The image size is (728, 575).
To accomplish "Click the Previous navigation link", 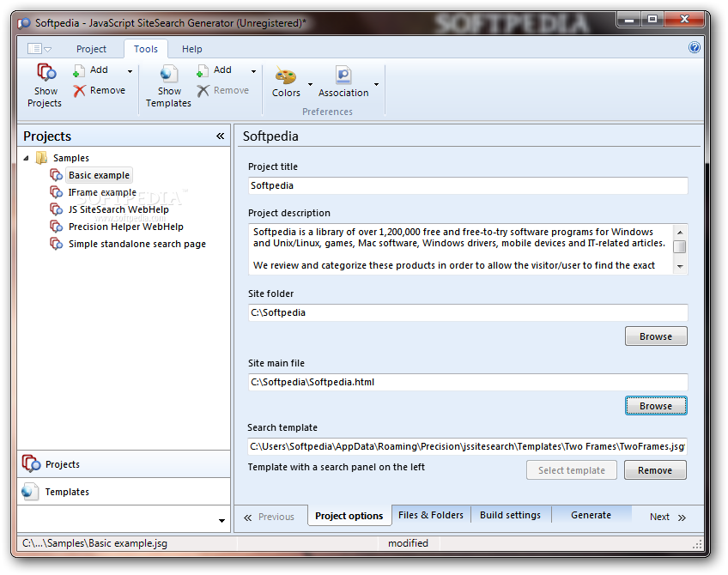I will [270, 517].
